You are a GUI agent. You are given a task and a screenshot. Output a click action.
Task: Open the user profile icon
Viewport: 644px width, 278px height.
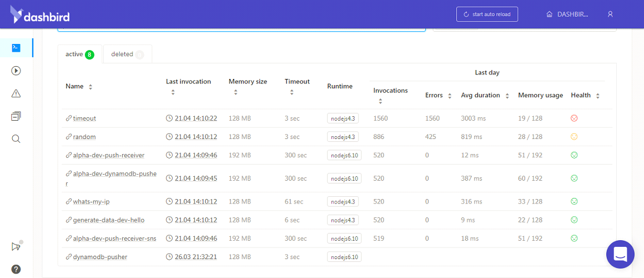pos(610,14)
